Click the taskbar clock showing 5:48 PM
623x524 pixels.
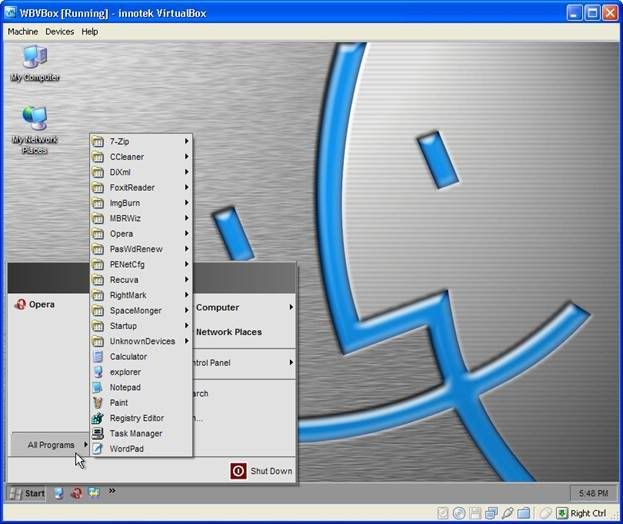(593, 493)
